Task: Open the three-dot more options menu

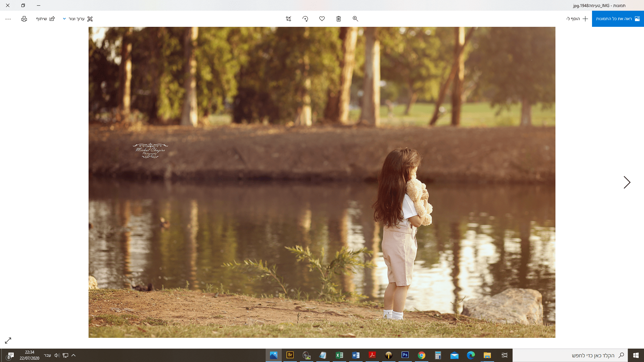Action: tap(8, 19)
